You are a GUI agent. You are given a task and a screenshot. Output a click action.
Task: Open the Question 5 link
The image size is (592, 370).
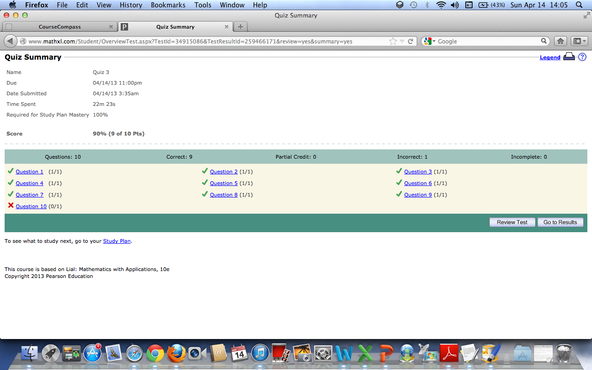click(224, 183)
